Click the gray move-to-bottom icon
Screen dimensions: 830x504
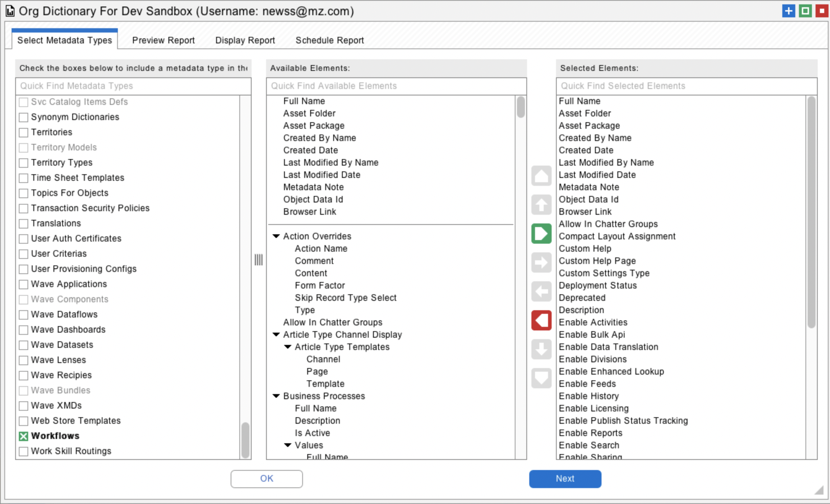(x=541, y=378)
